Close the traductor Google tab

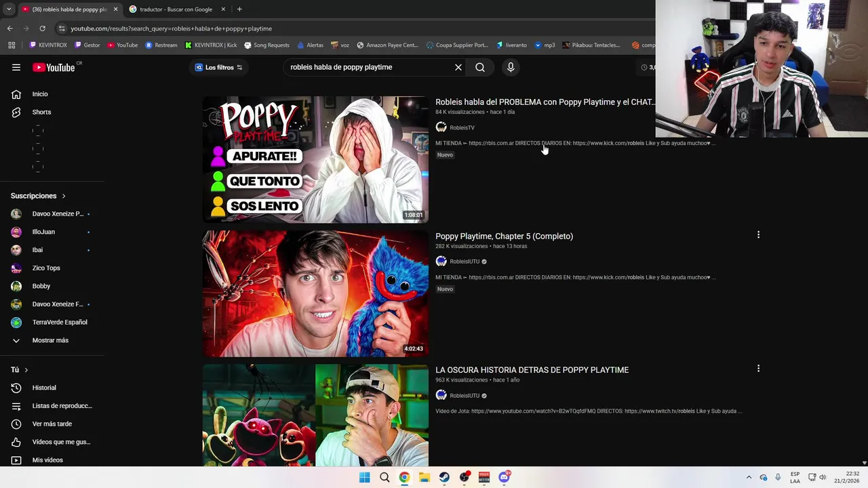[223, 9]
